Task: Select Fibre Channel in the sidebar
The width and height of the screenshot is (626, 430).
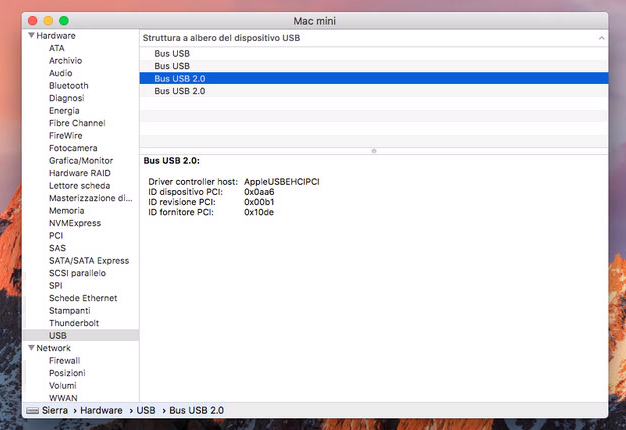Action: tap(77, 123)
